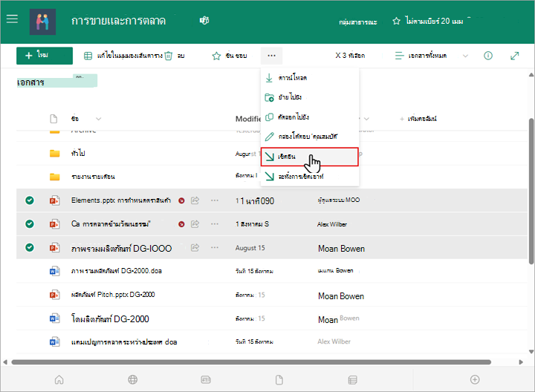Screen dimensions: 535x392
Task: Choose Discard check out menu entry
Action: pyautogui.click(x=310, y=177)
